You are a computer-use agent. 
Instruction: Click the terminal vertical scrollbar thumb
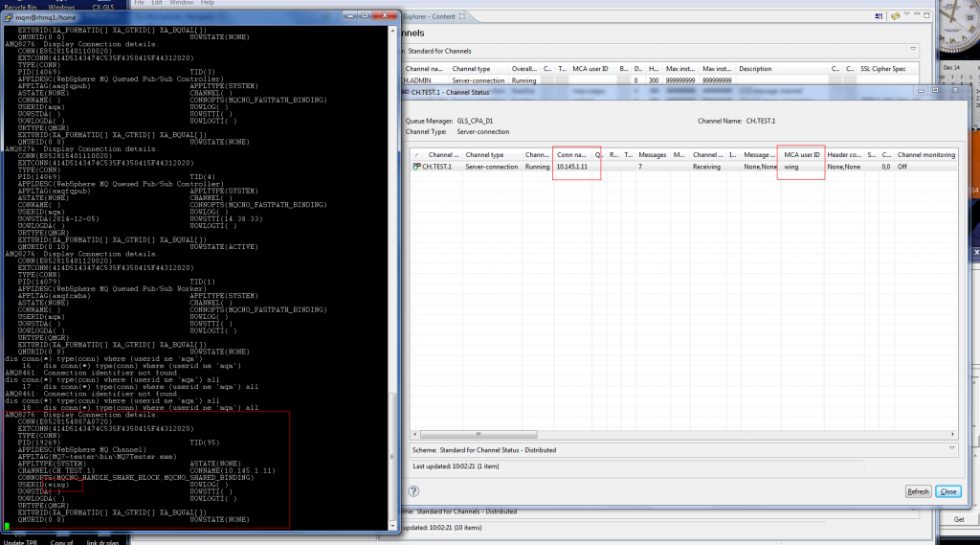point(392,457)
